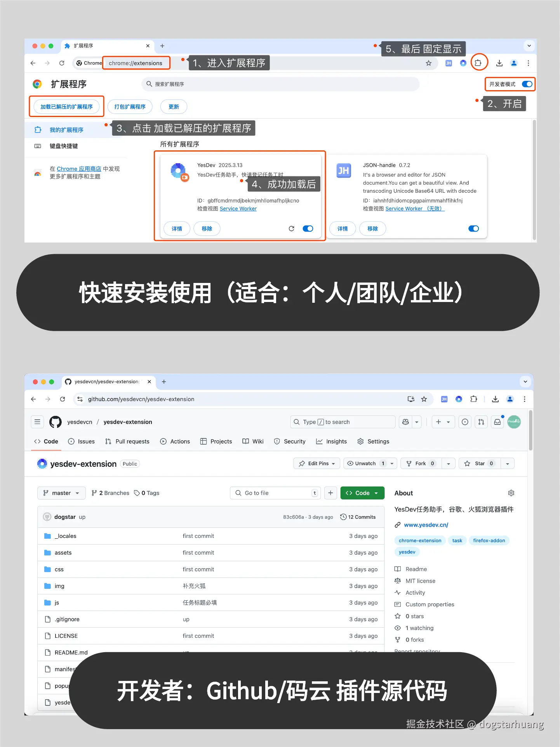
Task: Open new tab in the extensions window
Action: pyautogui.click(x=162, y=46)
